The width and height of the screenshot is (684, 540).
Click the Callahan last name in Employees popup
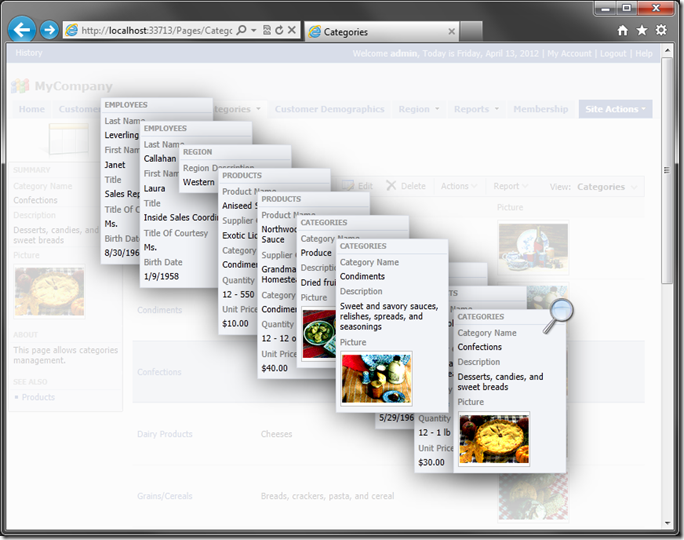click(x=160, y=158)
